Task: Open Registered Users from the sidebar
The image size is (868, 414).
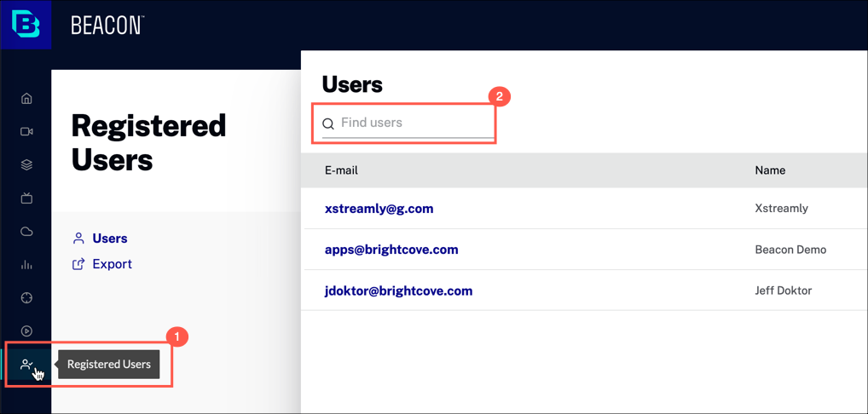Action: 26,365
